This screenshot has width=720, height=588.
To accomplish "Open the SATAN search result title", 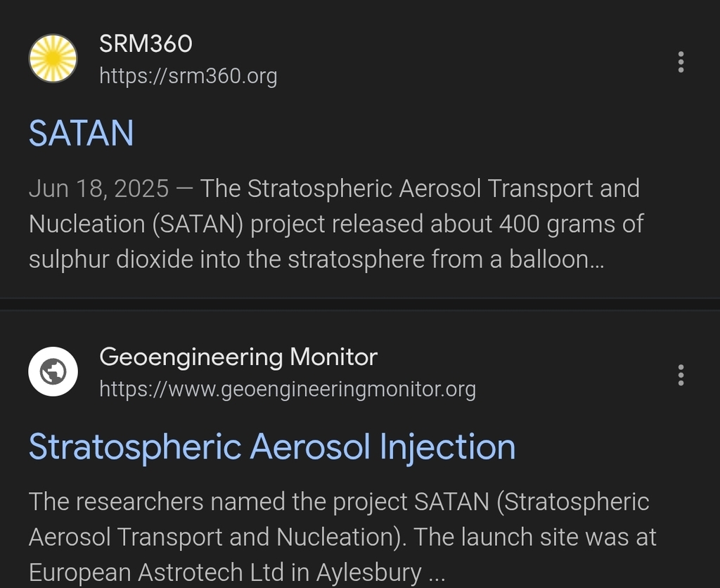I will (81, 133).
